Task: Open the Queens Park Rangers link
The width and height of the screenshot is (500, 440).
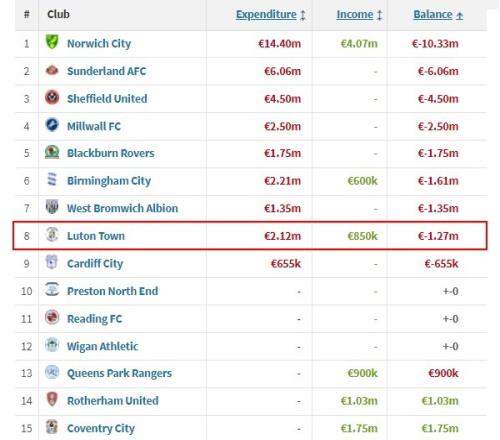Action: 119,373
